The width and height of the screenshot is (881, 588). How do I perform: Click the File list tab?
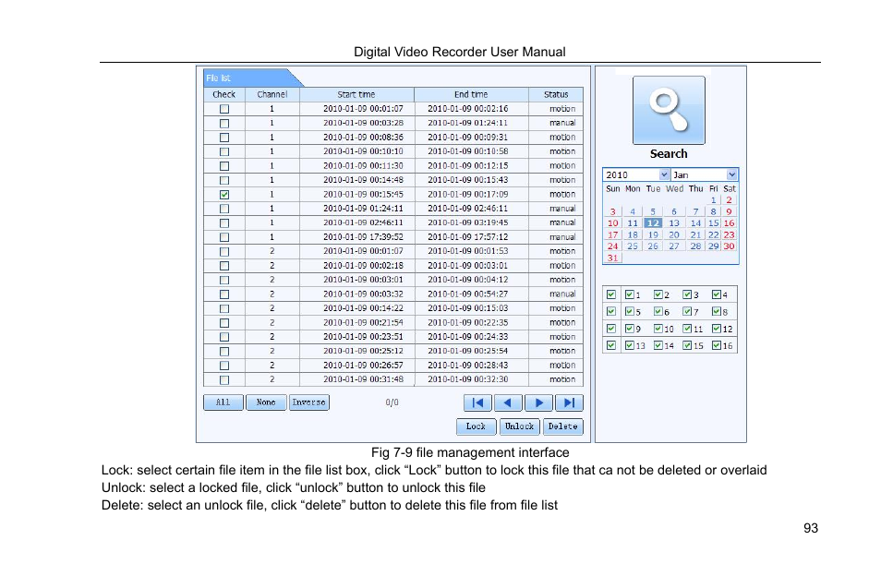tap(253, 78)
